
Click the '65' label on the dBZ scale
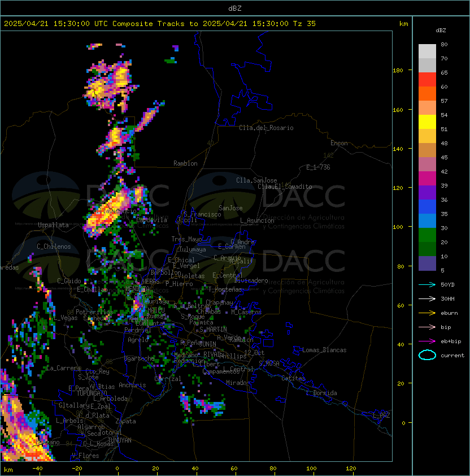pyautogui.click(x=444, y=72)
